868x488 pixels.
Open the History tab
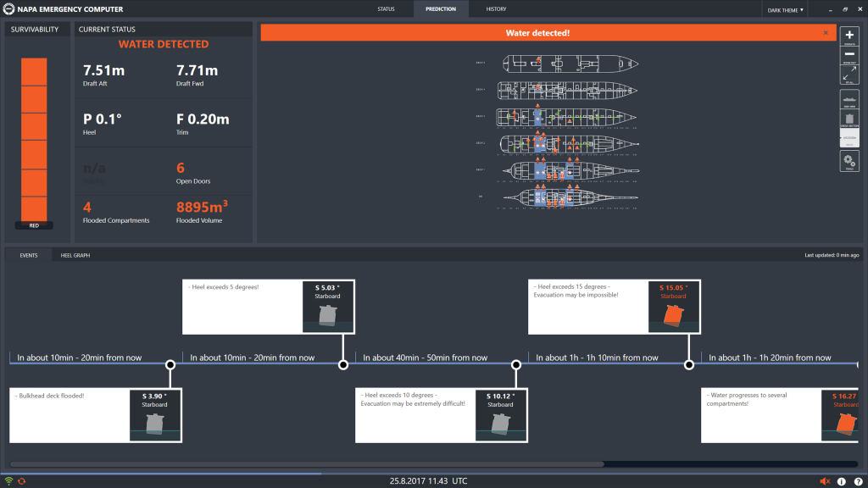click(x=496, y=8)
